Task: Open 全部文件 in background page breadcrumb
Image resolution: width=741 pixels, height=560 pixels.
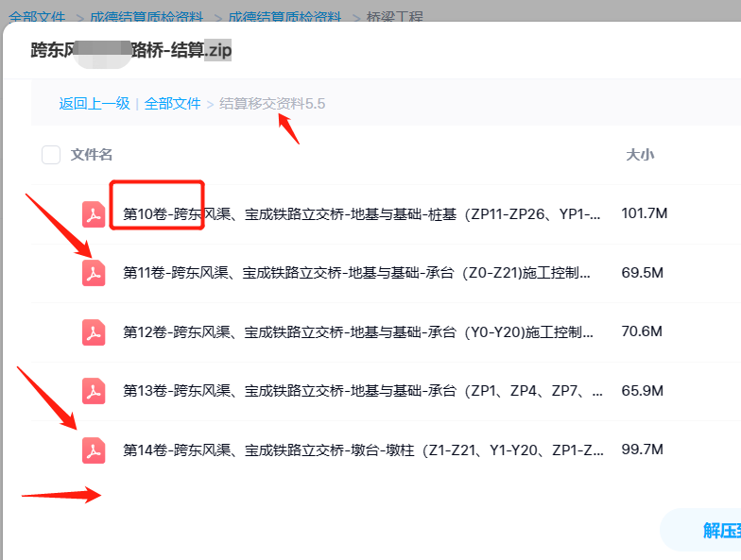Action: pyautogui.click(x=37, y=17)
